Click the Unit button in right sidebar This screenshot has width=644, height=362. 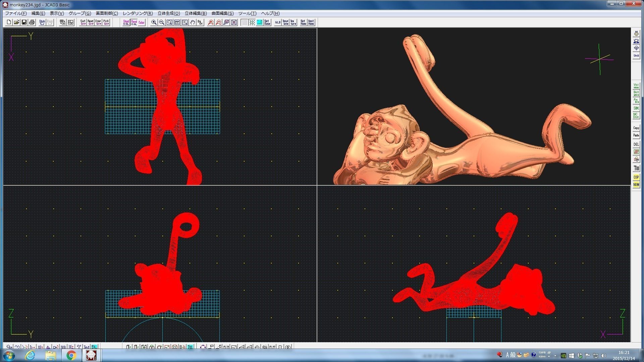[636, 56]
